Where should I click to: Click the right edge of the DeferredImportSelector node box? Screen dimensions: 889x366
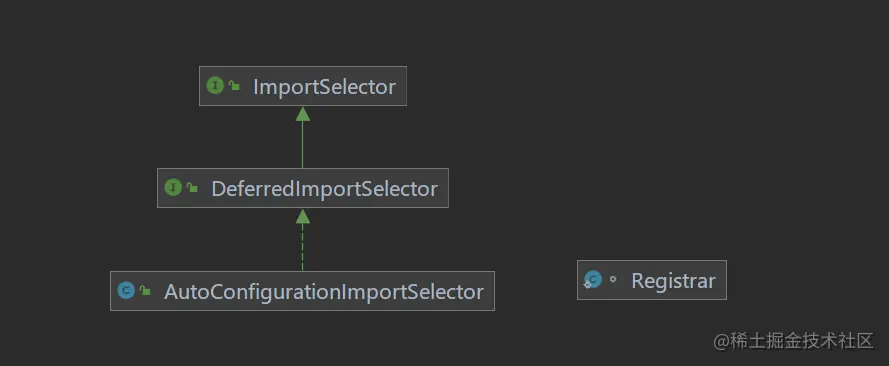point(448,188)
